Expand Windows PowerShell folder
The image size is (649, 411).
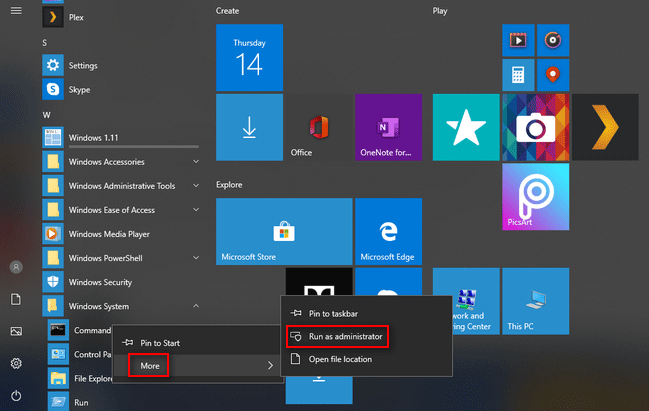click(x=196, y=258)
